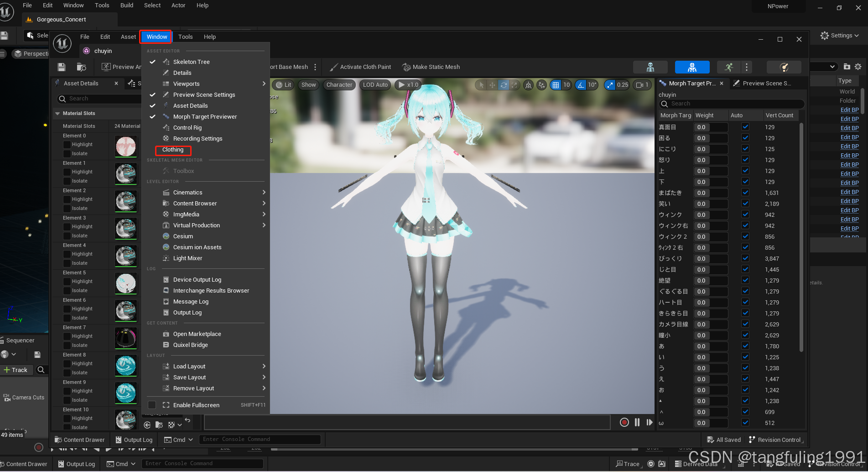Check Isolate for Element 8
The height and width of the screenshot is (472, 868).
[67, 373]
